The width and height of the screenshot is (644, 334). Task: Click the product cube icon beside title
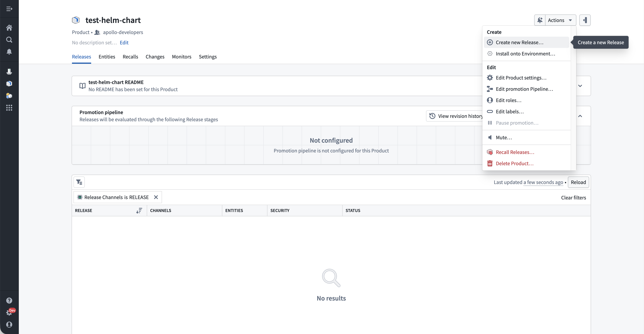tap(76, 20)
